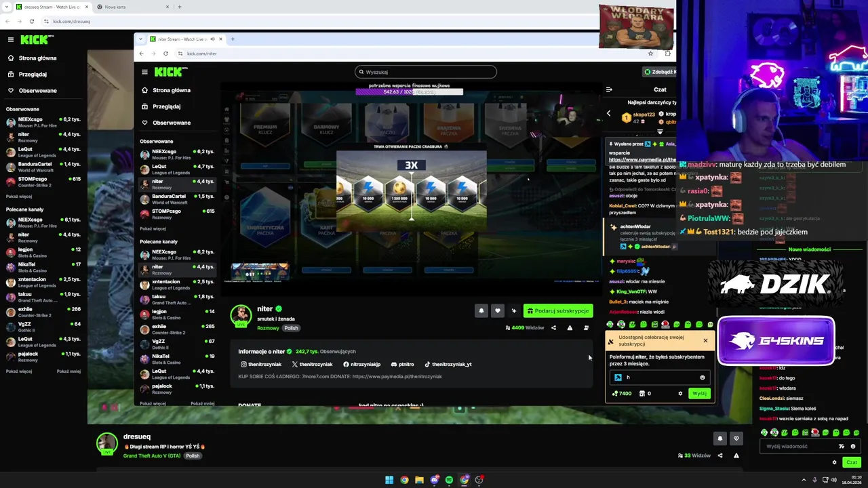Image resolution: width=868 pixels, height=488 pixels.
Task: Close the subscription celebration banner
Action: (x=705, y=340)
